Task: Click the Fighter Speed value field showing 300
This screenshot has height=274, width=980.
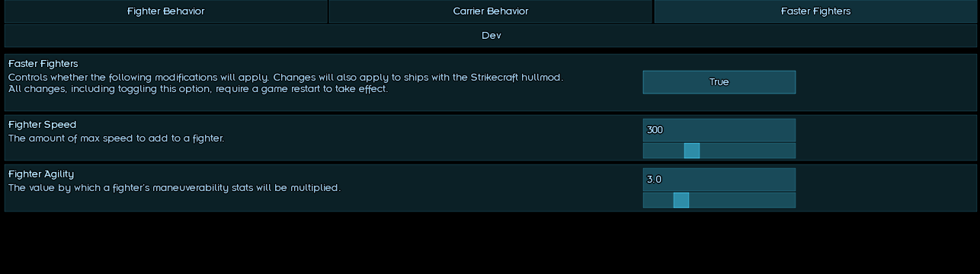Action: tap(719, 130)
